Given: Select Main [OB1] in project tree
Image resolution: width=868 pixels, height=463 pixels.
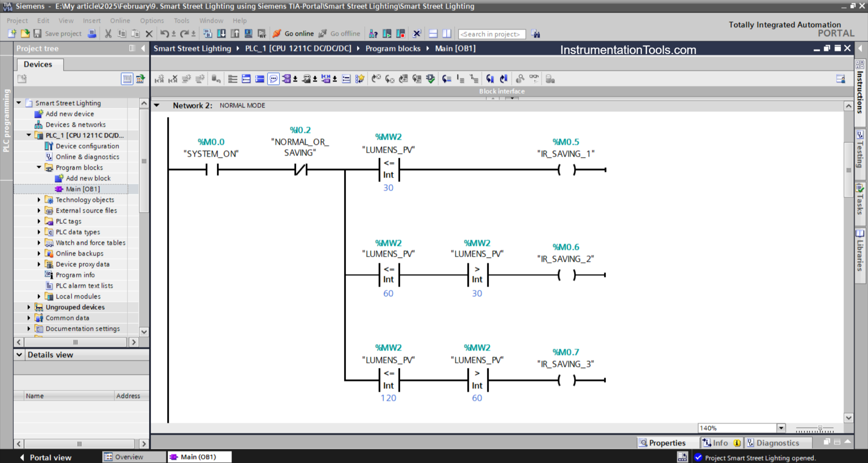Looking at the screenshot, I should point(83,189).
